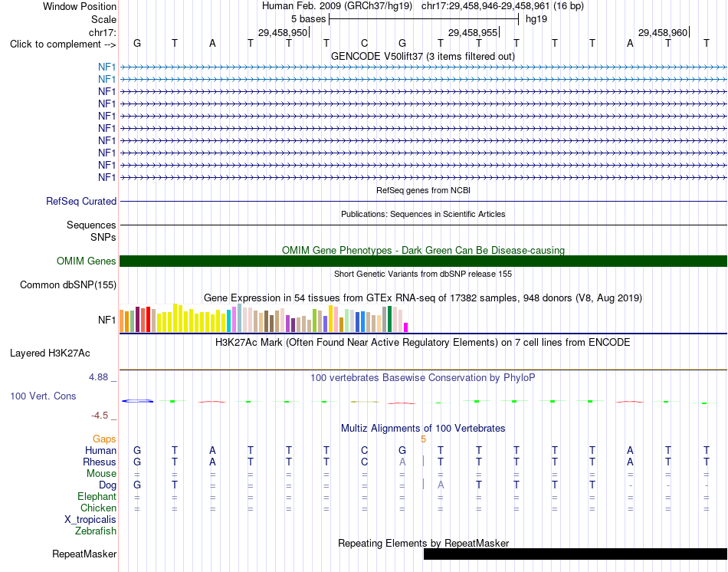Click base C in the complement sequence row

365,43
